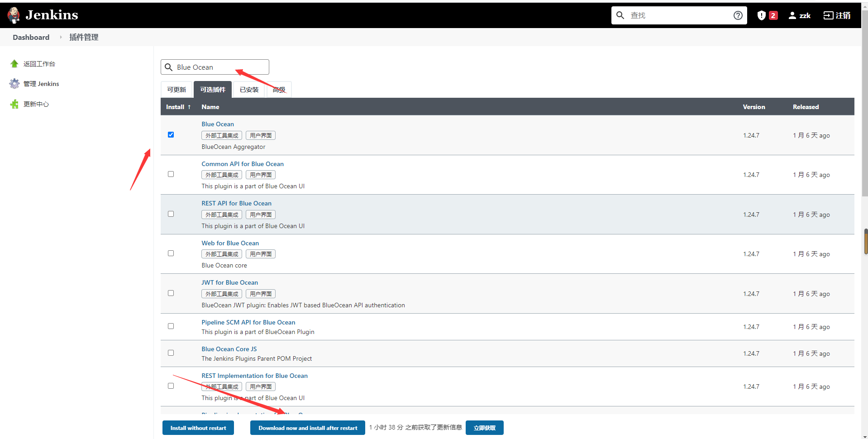Check Web for Blue Ocean

171,253
